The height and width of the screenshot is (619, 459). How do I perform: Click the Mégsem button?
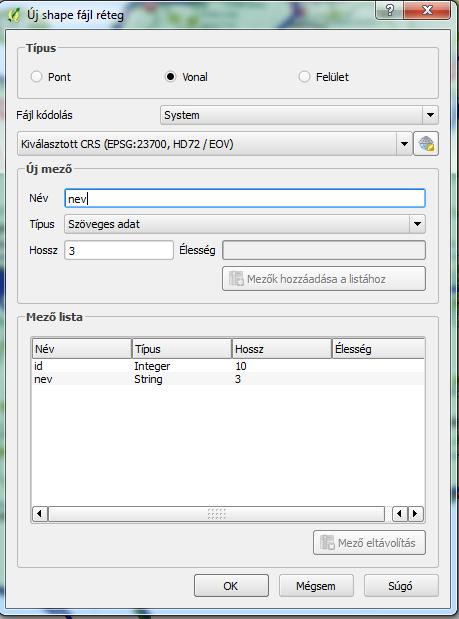click(x=316, y=586)
